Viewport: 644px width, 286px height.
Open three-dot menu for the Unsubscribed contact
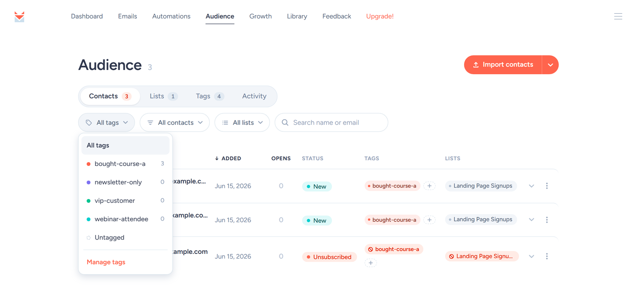click(547, 256)
